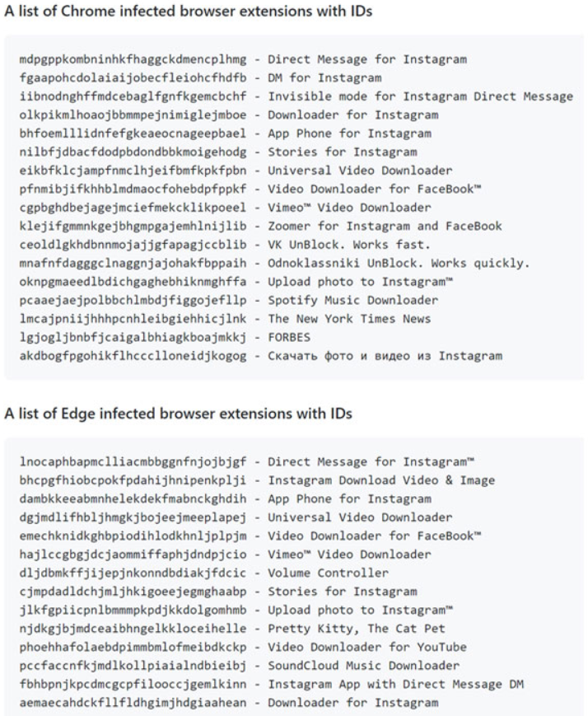Image resolution: width=588 pixels, height=716 pixels.
Task: Click The New York Times News entry
Action: pyautogui.click(x=225, y=319)
